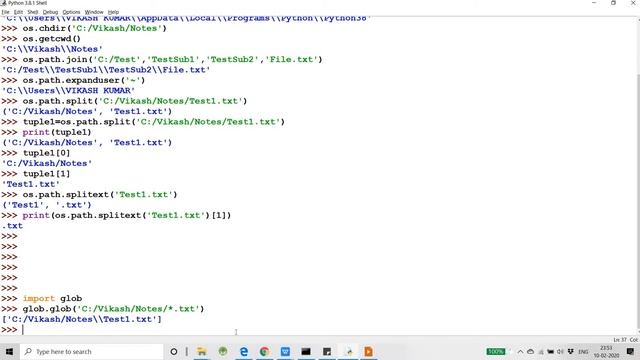Screen dimensions: 640x360
Task: Open the volume speaker tray icon
Action: point(560,351)
